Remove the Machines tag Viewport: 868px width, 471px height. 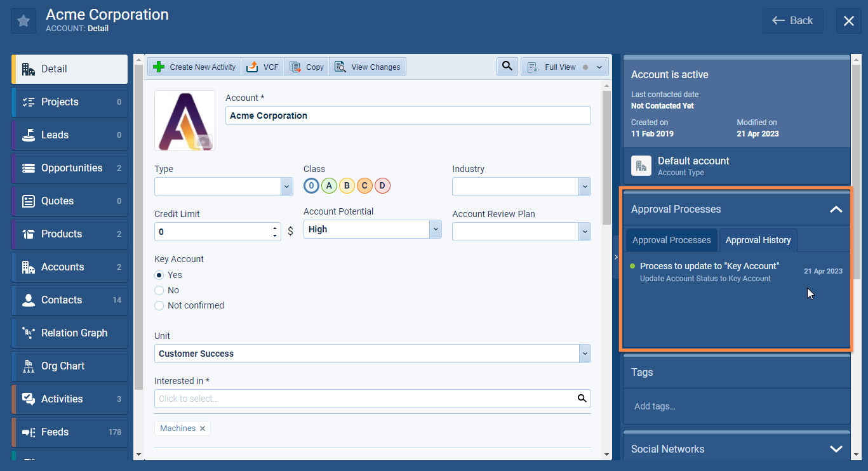tap(202, 428)
